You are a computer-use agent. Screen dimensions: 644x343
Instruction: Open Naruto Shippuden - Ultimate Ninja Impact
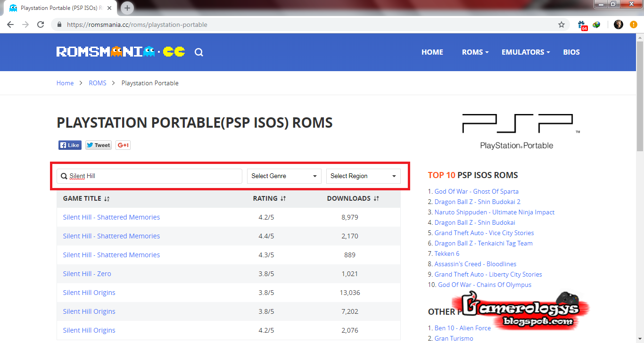[x=495, y=212]
